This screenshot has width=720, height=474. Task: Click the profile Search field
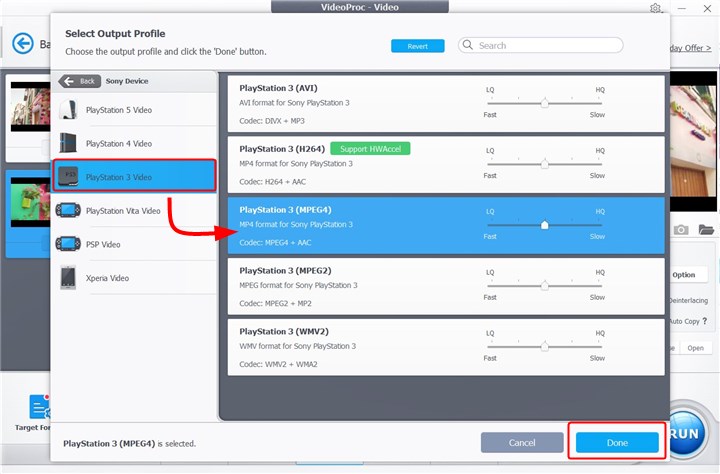[x=540, y=45]
